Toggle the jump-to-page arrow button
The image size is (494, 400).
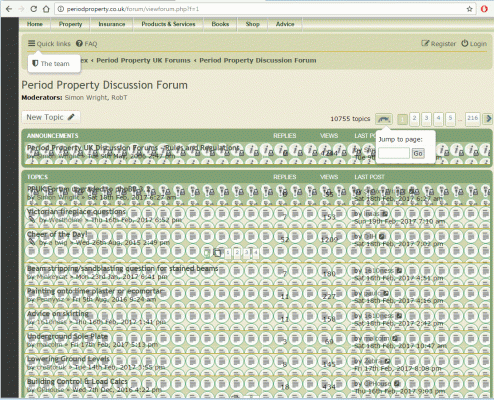click(384, 119)
